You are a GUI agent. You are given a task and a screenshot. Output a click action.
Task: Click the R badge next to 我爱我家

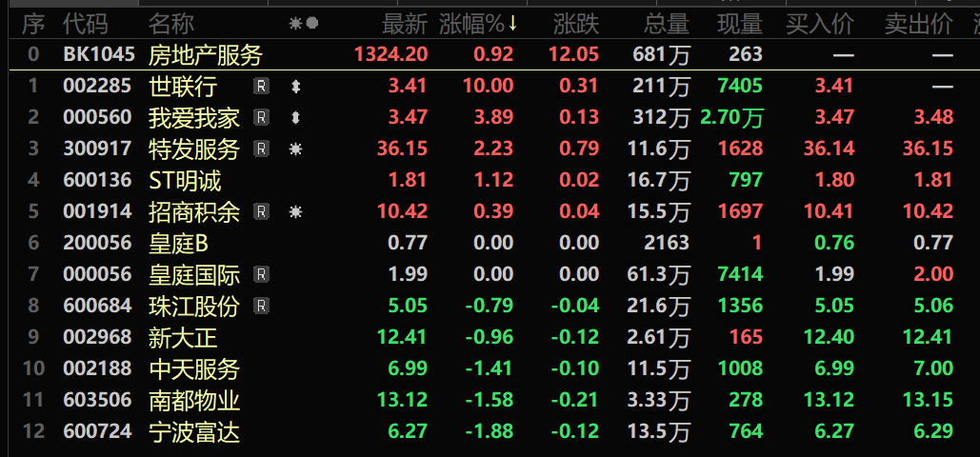click(262, 117)
